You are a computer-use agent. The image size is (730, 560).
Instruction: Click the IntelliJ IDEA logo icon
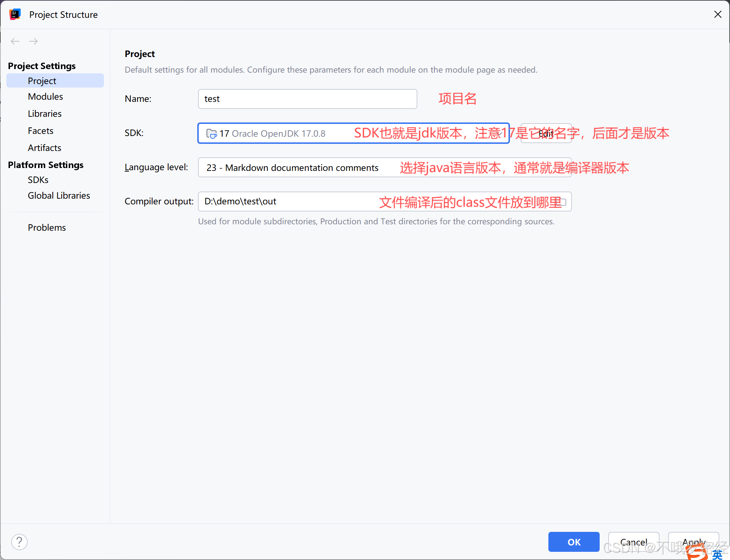point(15,15)
